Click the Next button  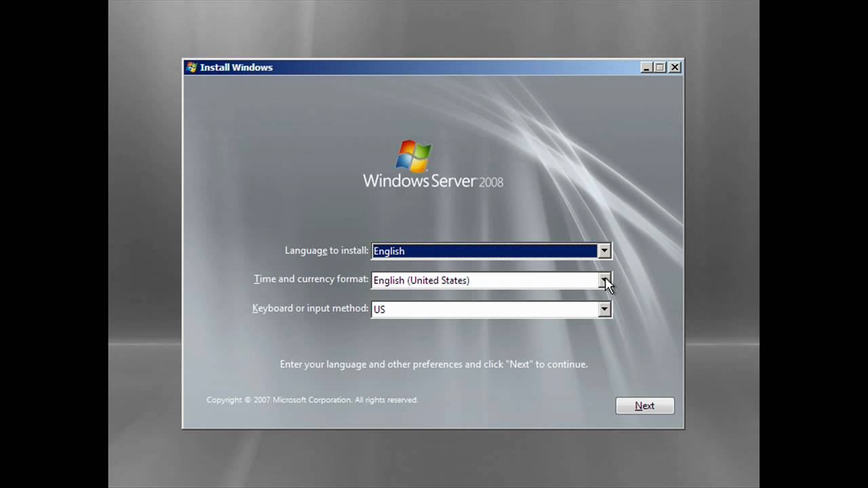point(644,405)
